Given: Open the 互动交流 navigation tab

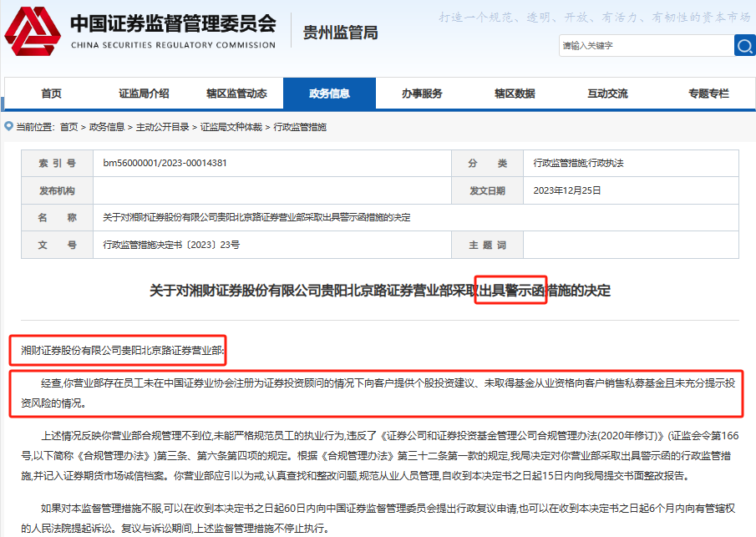Looking at the screenshot, I should [607, 94].
